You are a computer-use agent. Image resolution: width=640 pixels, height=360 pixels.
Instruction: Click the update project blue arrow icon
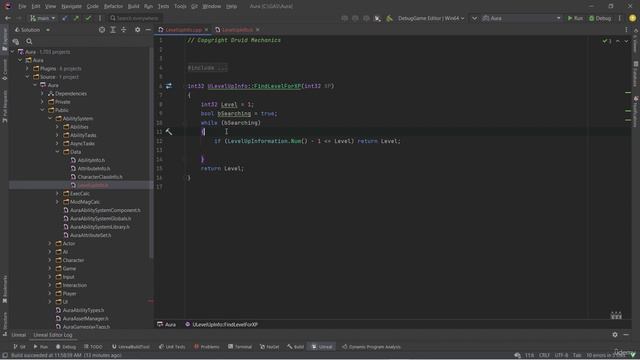coord(65,18)
